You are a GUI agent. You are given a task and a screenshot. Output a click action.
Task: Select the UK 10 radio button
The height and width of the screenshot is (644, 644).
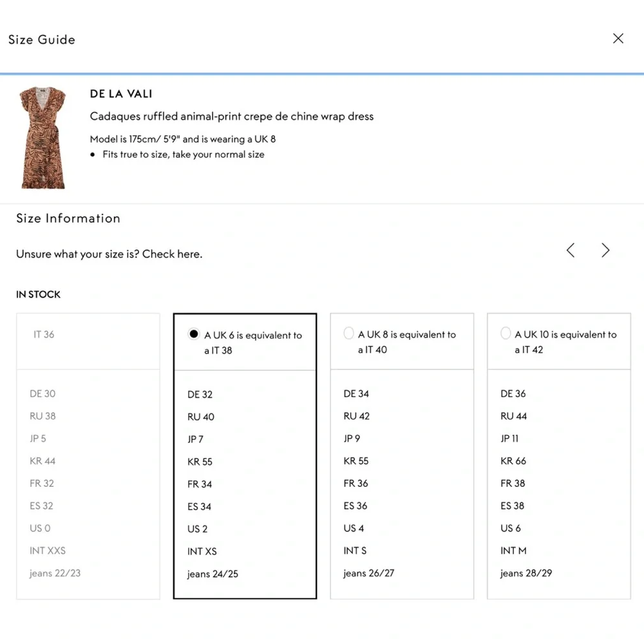click(506, 333)
